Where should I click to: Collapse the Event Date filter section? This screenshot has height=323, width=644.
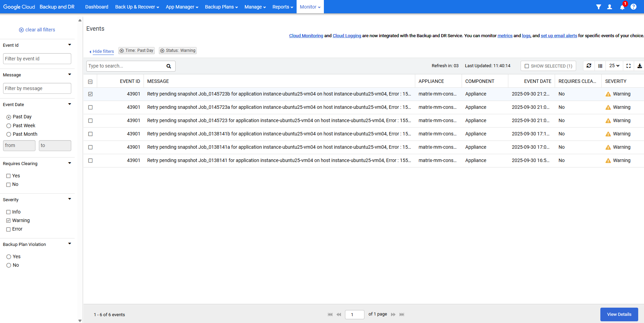pyautogui.click(x=70, y=104)
